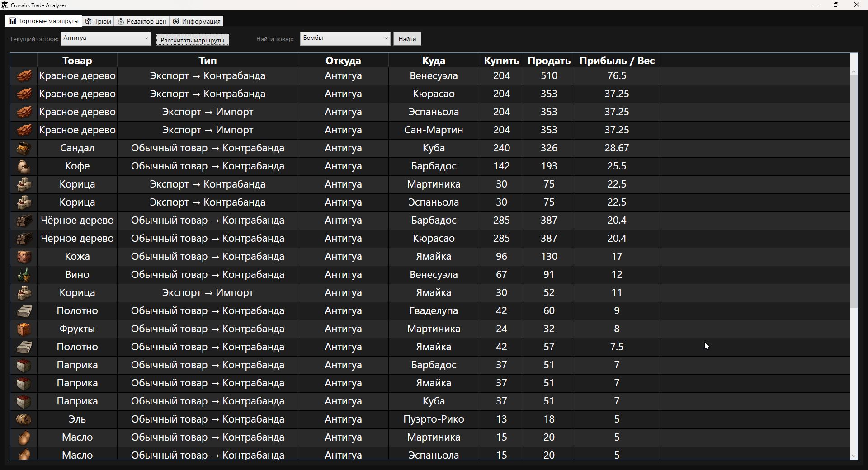The width and height of the screenshot is (868, 470).
Task: Open the Текущий остров dropdown showing Антигуа
Action: coord(106,38)
